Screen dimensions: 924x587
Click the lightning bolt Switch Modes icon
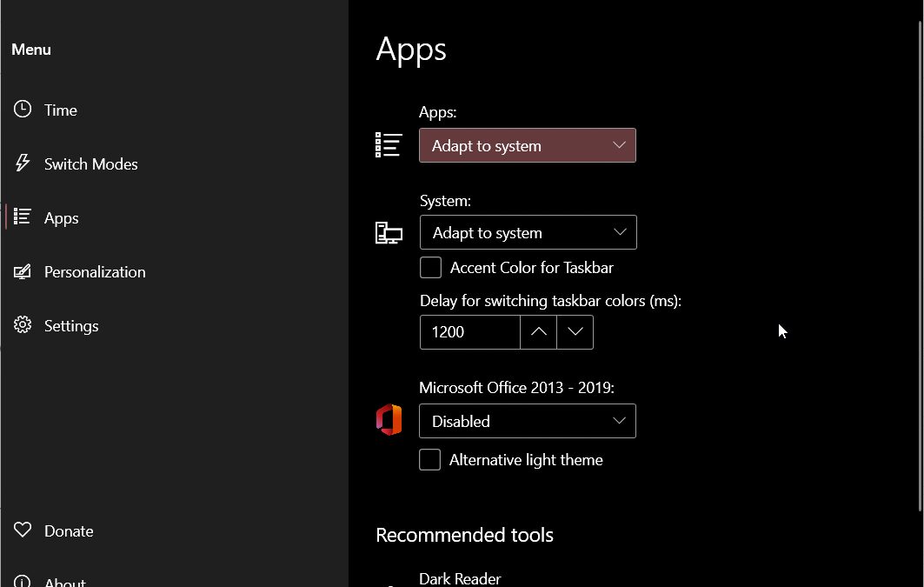click(23, 163)
